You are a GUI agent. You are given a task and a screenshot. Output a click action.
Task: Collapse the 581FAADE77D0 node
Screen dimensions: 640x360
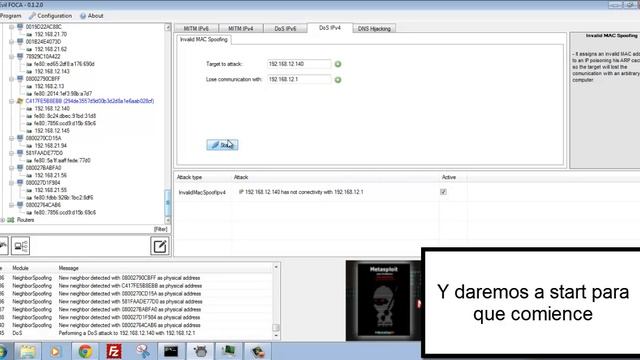click(x=11, y=153)
